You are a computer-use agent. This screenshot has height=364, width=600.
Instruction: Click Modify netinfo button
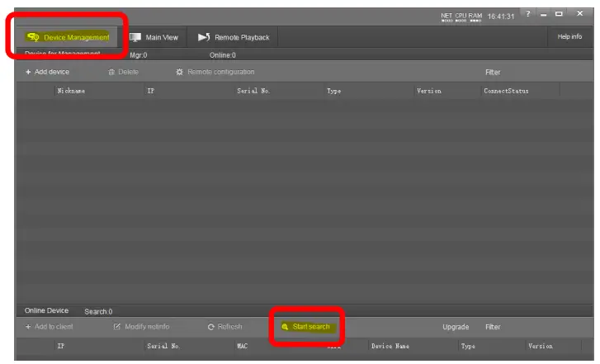click(x=142, y=327)
